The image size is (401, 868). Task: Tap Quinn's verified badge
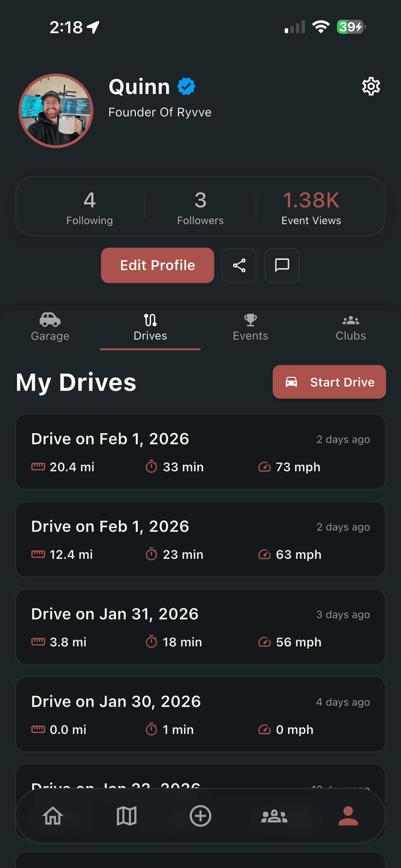click(x=185, y=87)
